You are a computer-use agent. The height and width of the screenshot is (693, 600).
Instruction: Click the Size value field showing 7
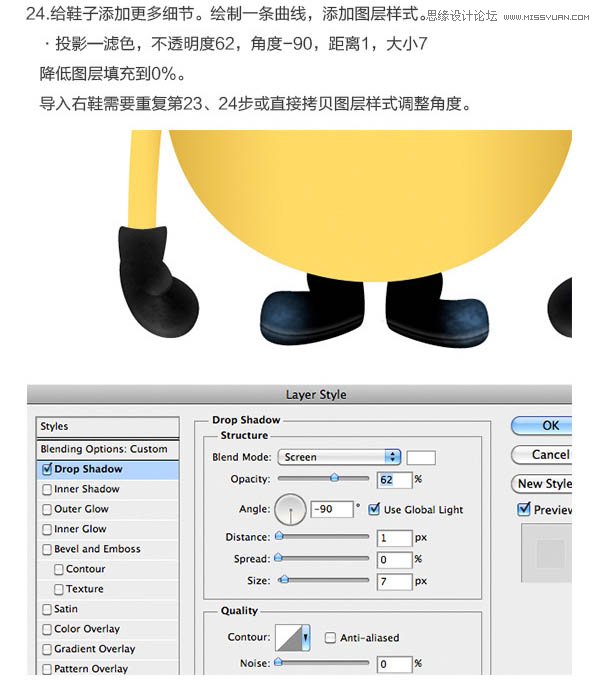(x=395, y=581)
